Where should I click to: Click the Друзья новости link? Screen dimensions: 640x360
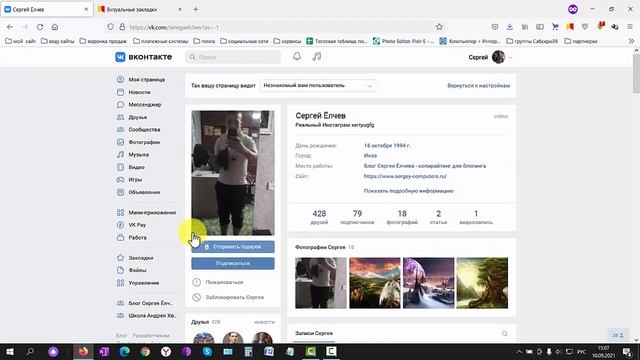point(264,322)
